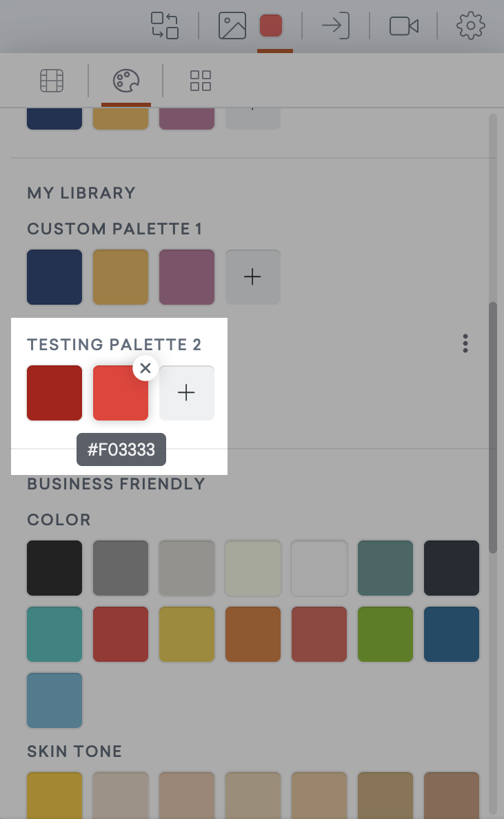Choose the mauve swatch in Custom Palette 1
The width and height of the screenshot is (504, 819).
tap(187, 277)
